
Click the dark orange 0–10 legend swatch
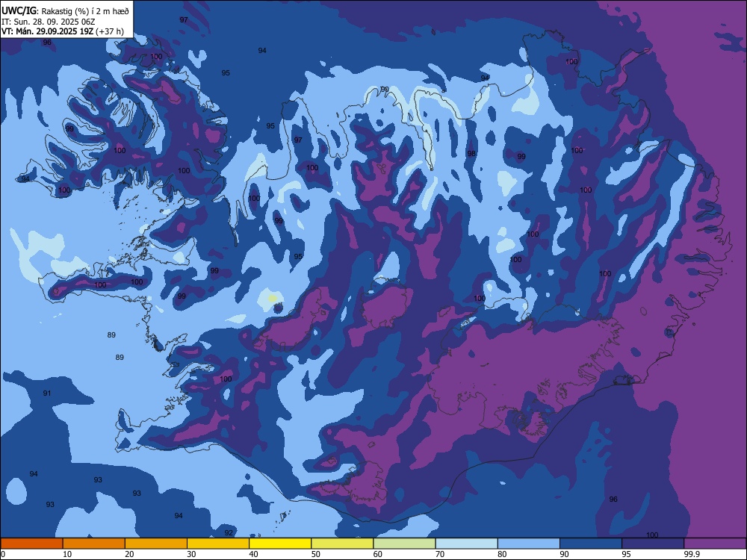(x=31, y=544)
